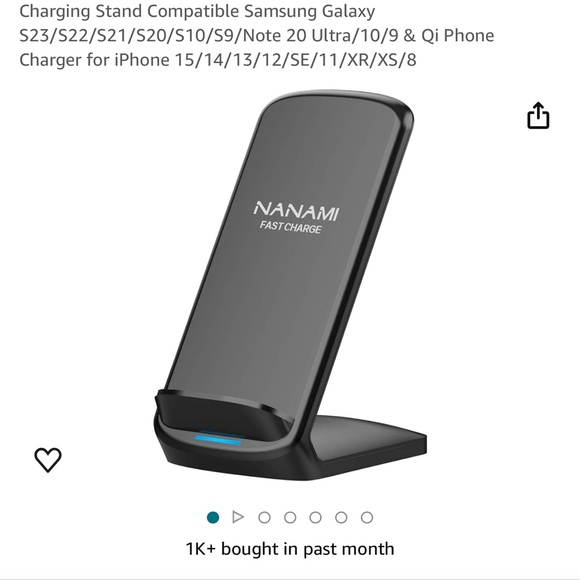The height and width of the screenshot is (580, 580).
Task: Tap the share icon beside product image
Action: [538, 116]
